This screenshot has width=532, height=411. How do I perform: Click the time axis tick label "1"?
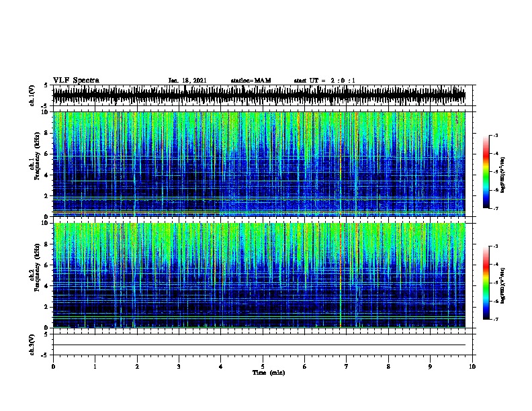95,367
